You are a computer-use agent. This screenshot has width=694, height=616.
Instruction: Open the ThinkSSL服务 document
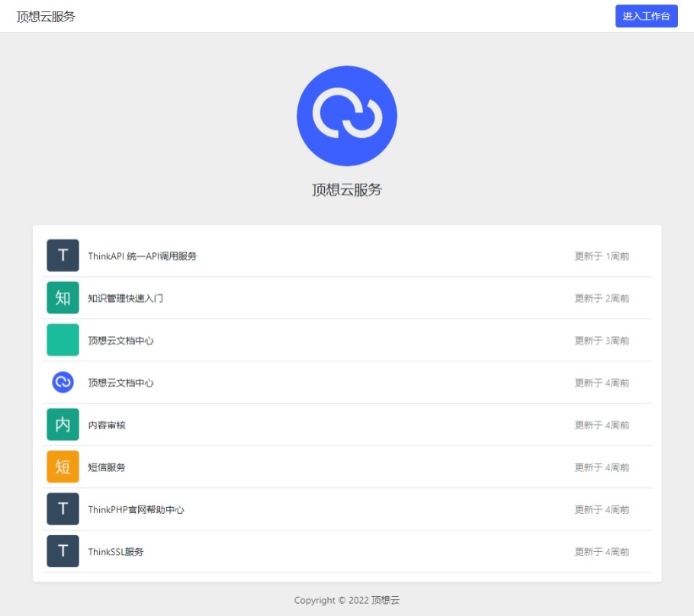click(x=116, y=551)
